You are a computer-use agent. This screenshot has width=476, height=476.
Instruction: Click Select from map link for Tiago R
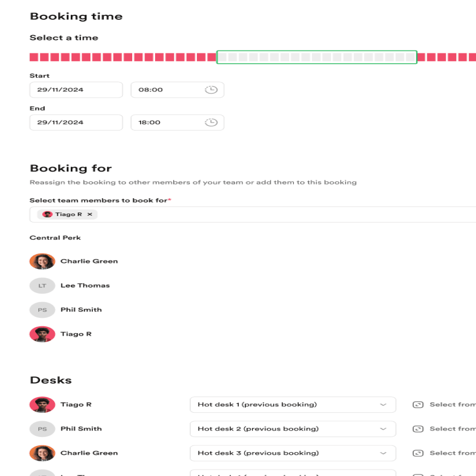(452, 405)
